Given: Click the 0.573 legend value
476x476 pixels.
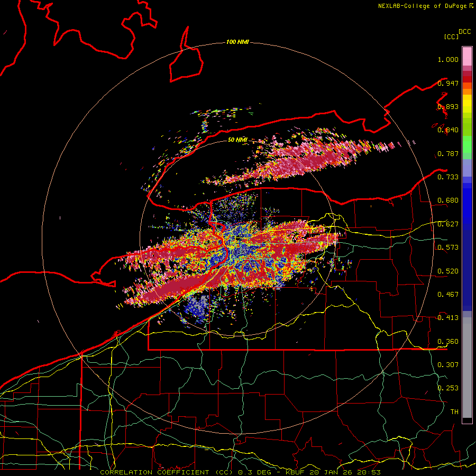Looking at the screenshot, I should pos(448,248).
